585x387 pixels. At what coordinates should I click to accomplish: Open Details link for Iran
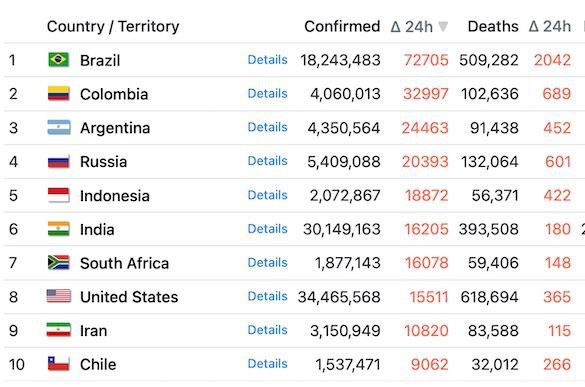pyautogui.click(x=268, y=330)
